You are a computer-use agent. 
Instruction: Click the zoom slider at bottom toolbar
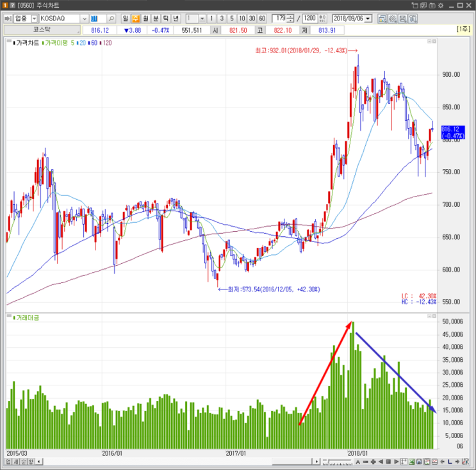[x=338, y=462]
